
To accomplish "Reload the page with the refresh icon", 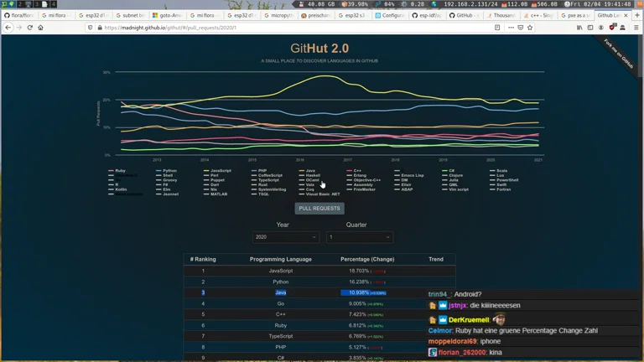I will (29, 28).
